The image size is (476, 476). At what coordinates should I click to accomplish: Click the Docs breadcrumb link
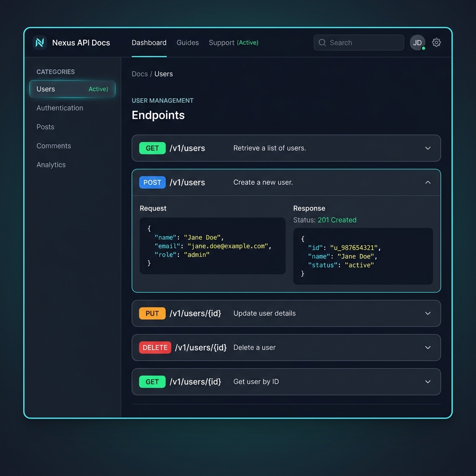(139, 74)
